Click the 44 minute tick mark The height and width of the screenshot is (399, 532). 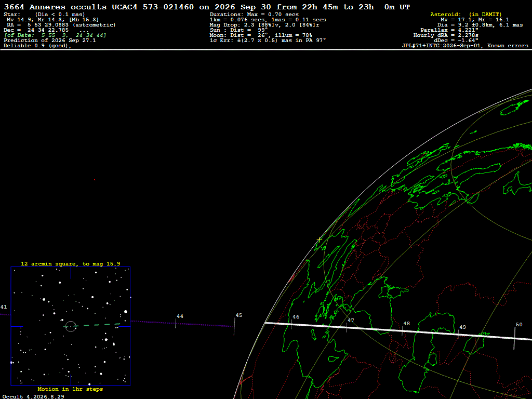176,323
